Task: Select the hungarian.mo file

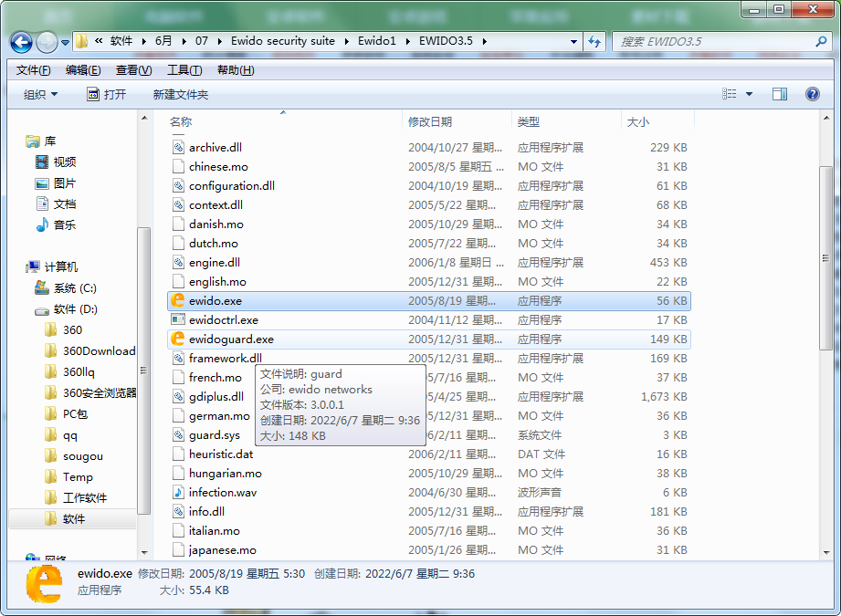Action: point(429,474)
